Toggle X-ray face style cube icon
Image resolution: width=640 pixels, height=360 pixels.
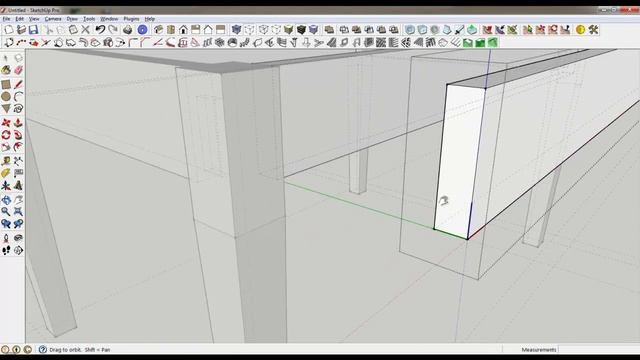point(236,29)
